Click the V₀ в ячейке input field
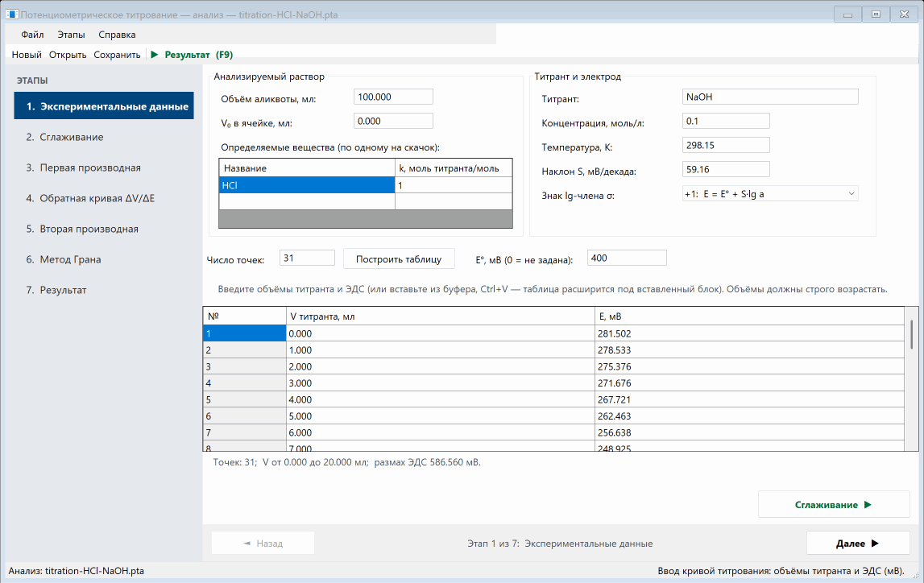The height and width of the screenshot is (583, 924). click(393, 121)
